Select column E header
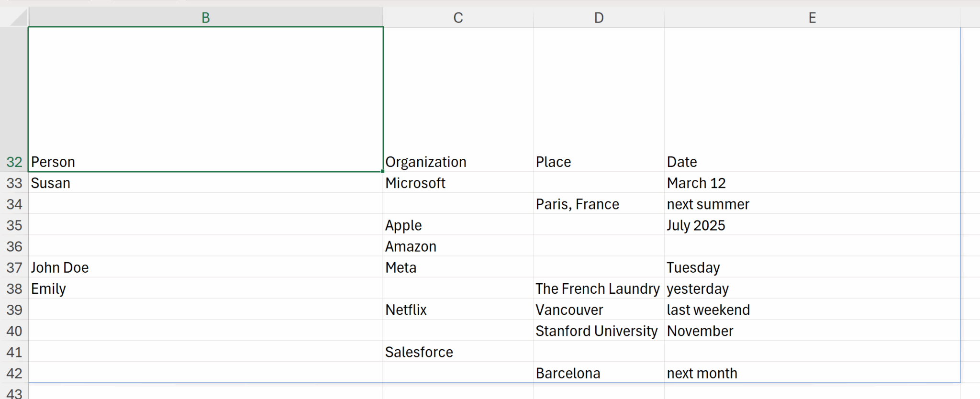The height and width of the screenshot is (399, 980). (x=812, y=17)
